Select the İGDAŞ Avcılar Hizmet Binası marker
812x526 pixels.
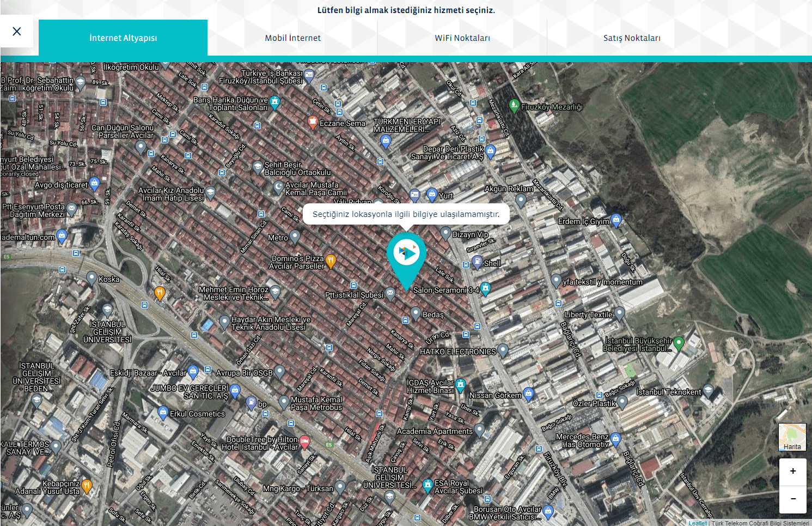(x=461, y=385)
